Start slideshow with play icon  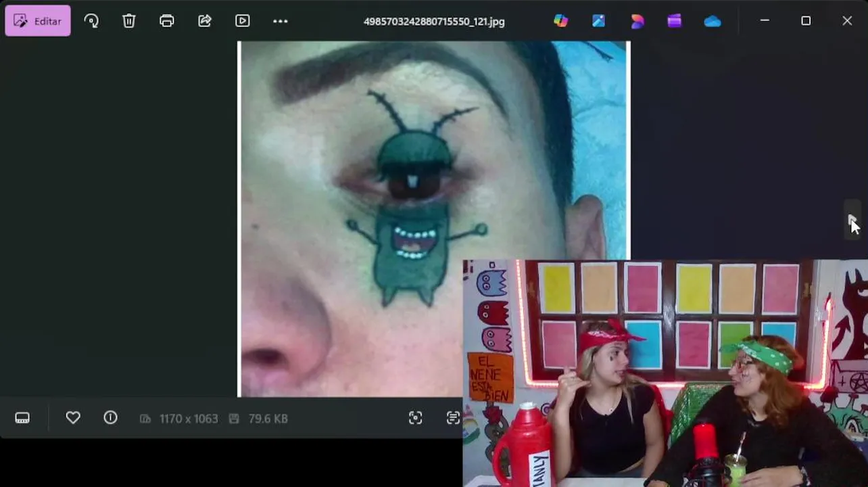point(243,21)
